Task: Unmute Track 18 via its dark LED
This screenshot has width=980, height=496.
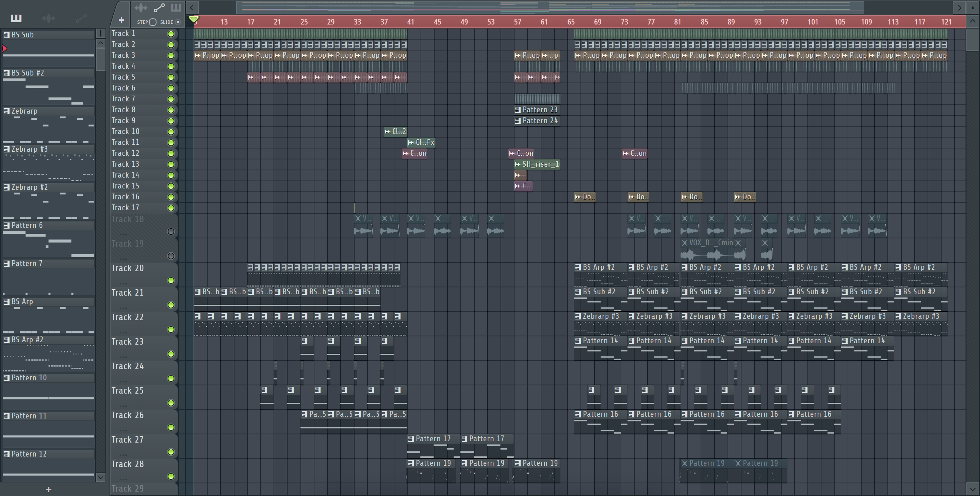Action: 171,232
